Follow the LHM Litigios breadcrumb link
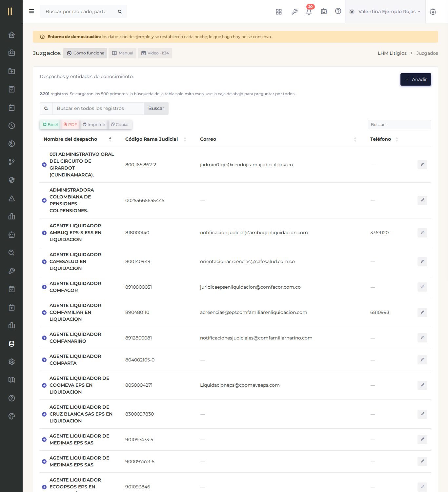 392,53
